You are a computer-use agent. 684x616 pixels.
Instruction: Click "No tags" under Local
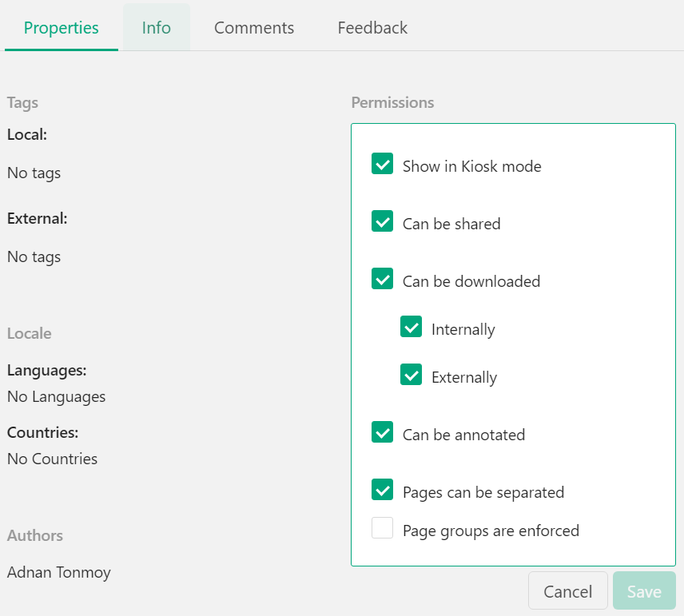pos(34,173)
